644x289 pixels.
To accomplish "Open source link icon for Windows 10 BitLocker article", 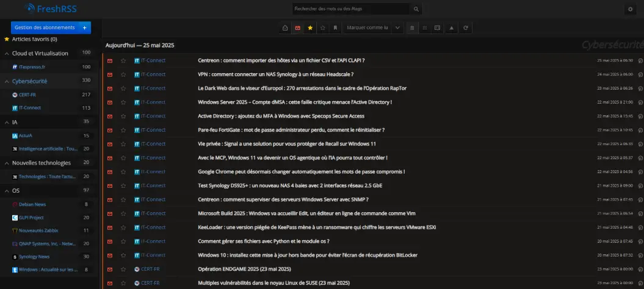I will (x=640, y=255).
